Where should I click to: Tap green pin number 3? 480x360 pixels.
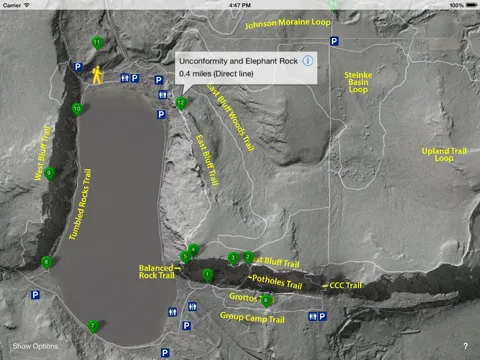(233, 258)
